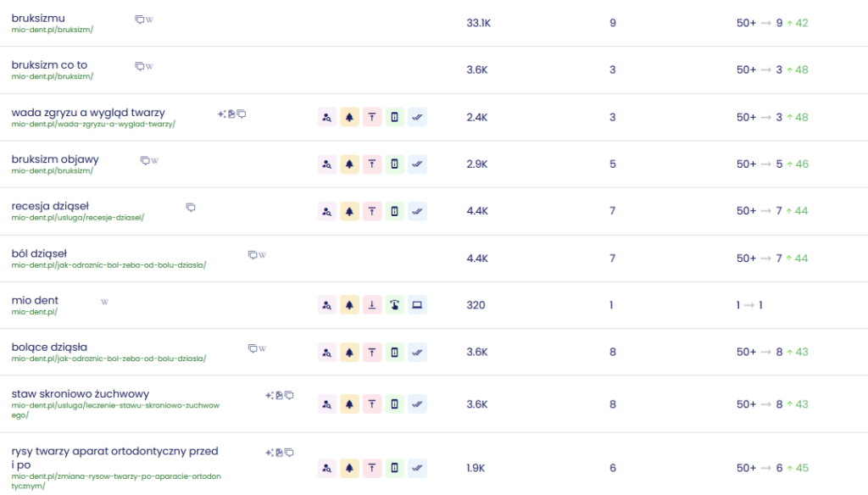
Task: Select the mio dent keyword title
Action: coord(35,300)
